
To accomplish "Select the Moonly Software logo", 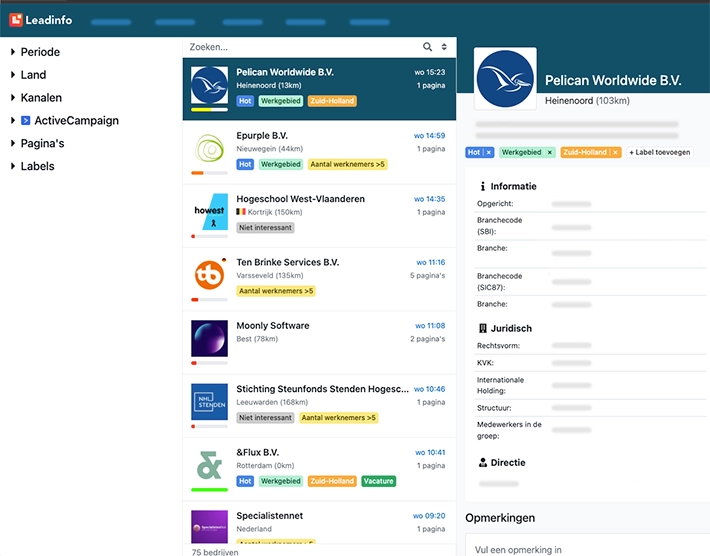I will click(x=209, y=339).
